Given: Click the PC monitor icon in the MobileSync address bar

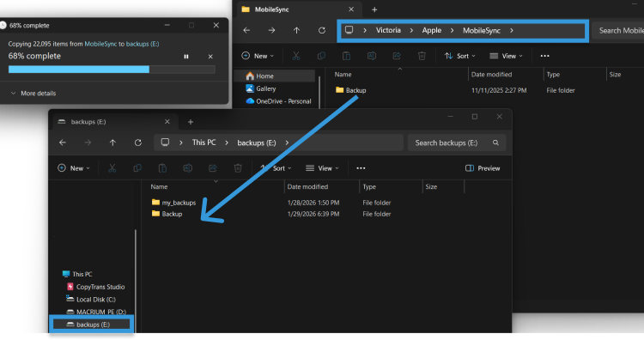Looking at the screenshot, I should click(x=349, y=30).
